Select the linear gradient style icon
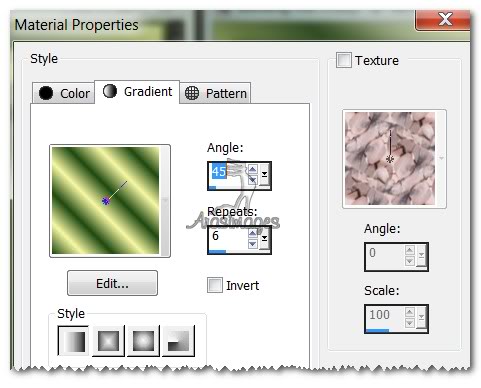Screen dimensions: 481x388 (x=73, y=341)
